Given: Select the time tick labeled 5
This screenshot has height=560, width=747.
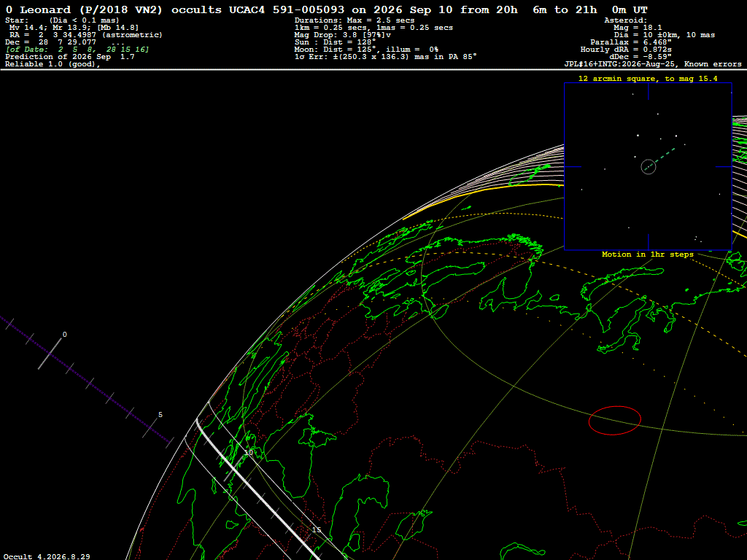Looking at the screenshot, I should 160,415.
